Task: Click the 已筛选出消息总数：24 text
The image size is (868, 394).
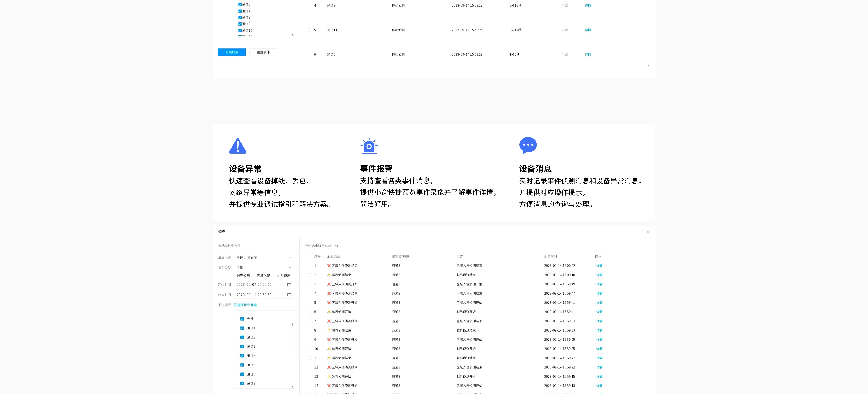Action: pos(321,246)
